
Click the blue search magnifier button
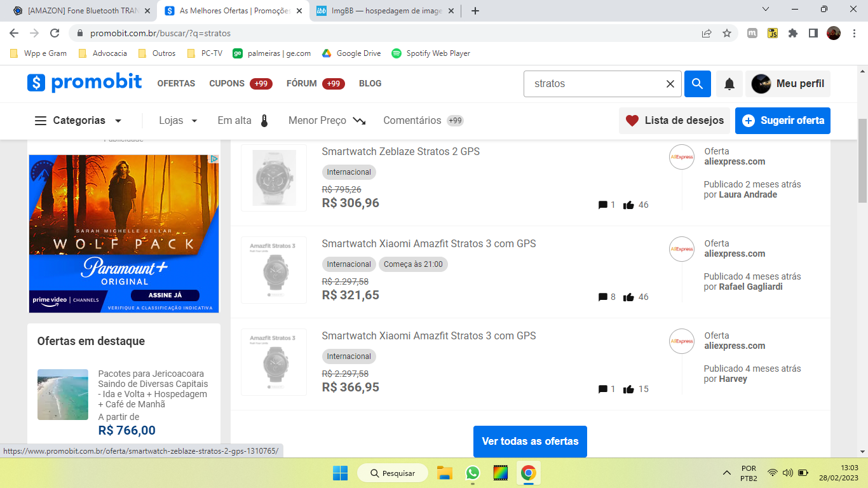[x=697, y=84]
